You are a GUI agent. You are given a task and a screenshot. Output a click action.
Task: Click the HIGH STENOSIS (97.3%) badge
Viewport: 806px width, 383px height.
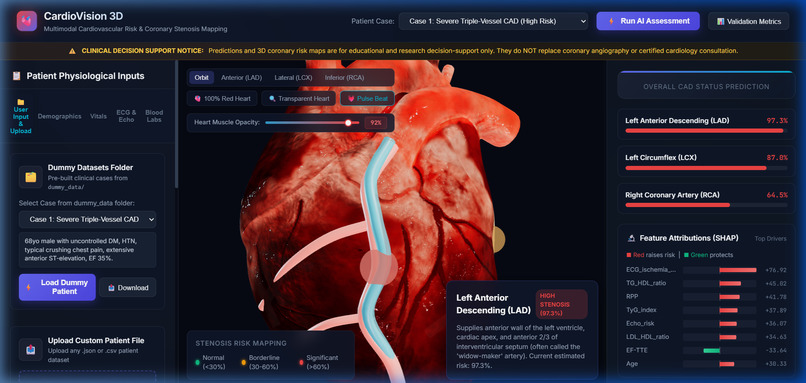(561, 304)
